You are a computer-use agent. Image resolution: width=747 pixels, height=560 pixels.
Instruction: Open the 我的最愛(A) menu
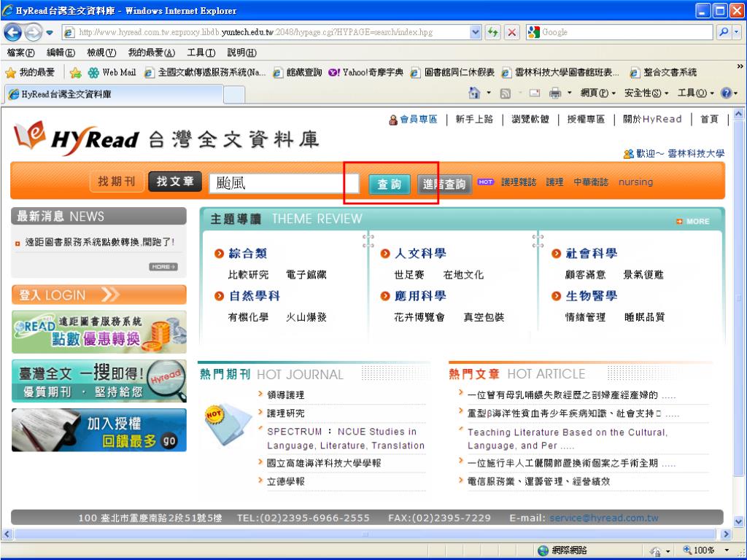[152, 52]
